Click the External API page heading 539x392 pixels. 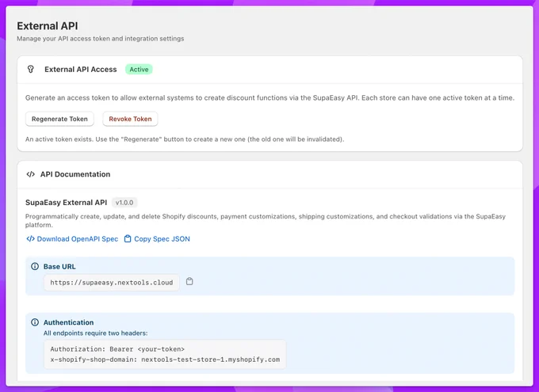[x=48, y=26]
